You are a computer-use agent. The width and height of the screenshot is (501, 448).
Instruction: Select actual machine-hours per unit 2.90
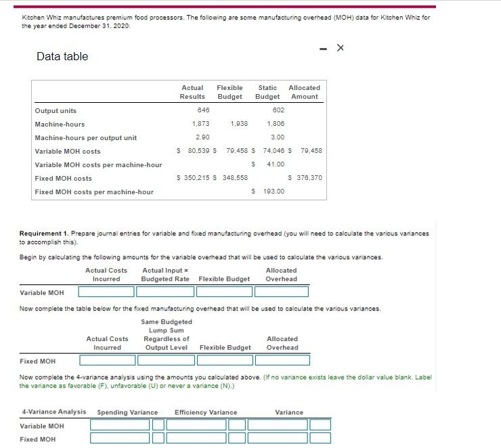point(202,137)
